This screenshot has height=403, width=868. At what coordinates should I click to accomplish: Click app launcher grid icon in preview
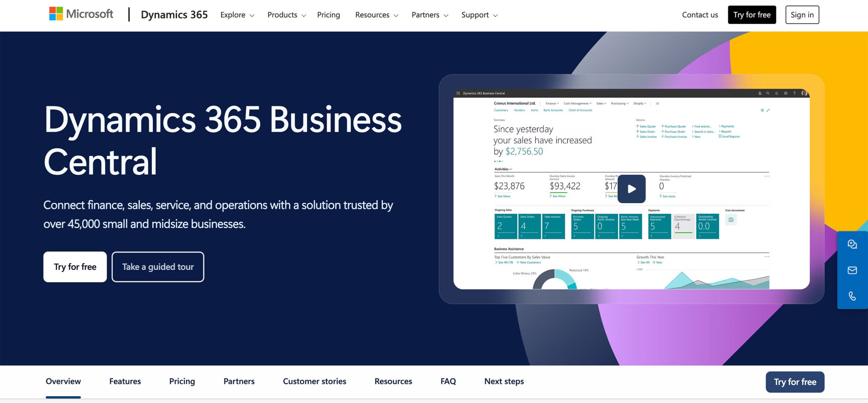tap(458, 93)
